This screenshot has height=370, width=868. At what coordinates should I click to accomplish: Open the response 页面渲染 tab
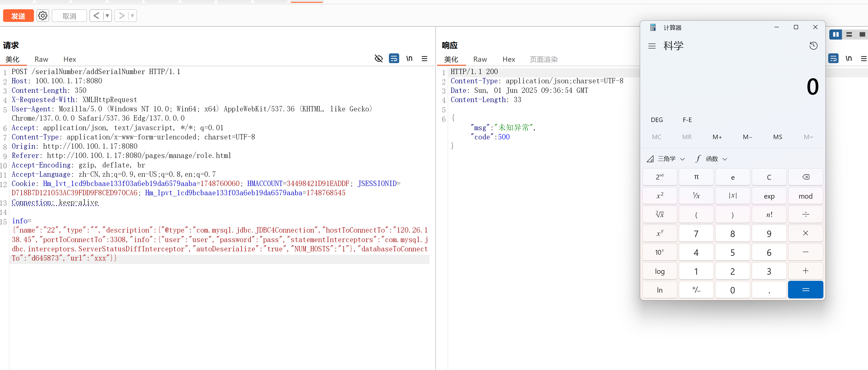[x=543, y=59]
